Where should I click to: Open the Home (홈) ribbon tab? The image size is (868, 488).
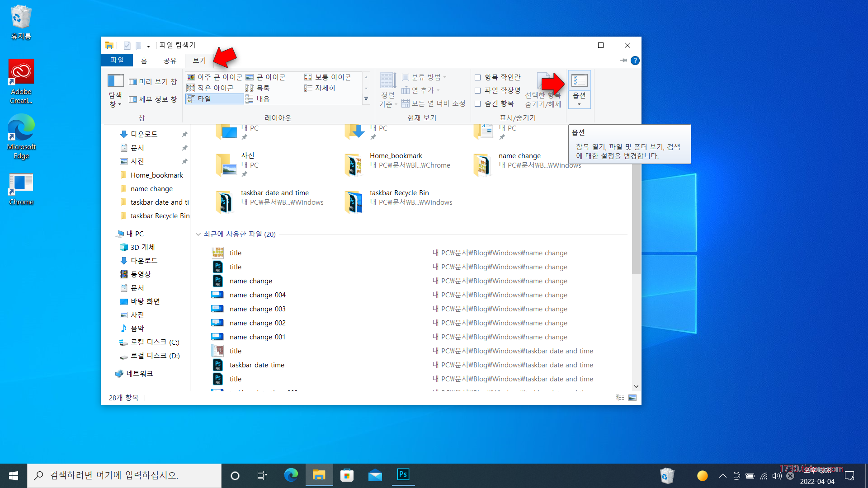pyautogui.click(x=144, y=60)
